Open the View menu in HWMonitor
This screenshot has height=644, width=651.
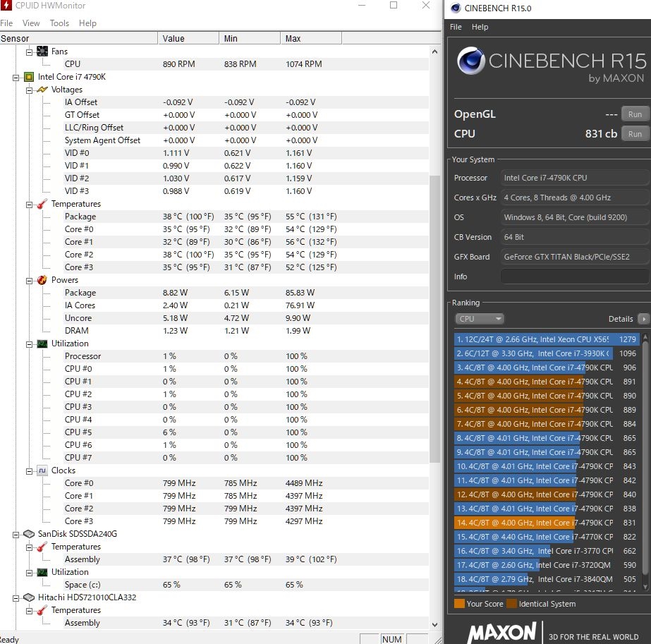pos(31,23)
